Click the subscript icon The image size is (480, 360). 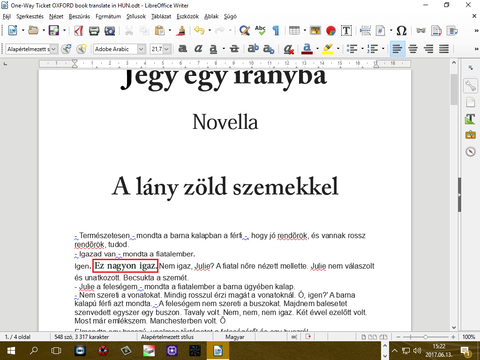pyautogui.click(x=268, y=49)
